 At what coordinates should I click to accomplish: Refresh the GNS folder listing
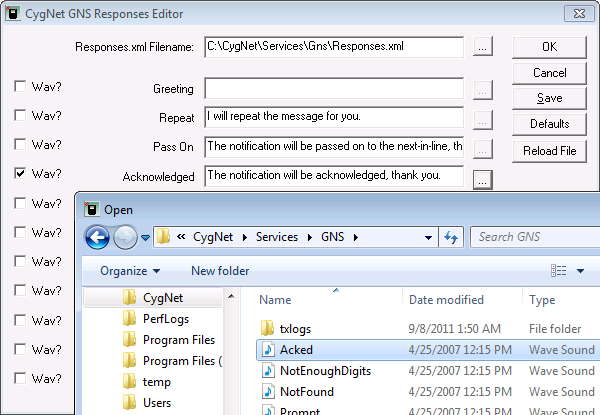coord(451,237)
